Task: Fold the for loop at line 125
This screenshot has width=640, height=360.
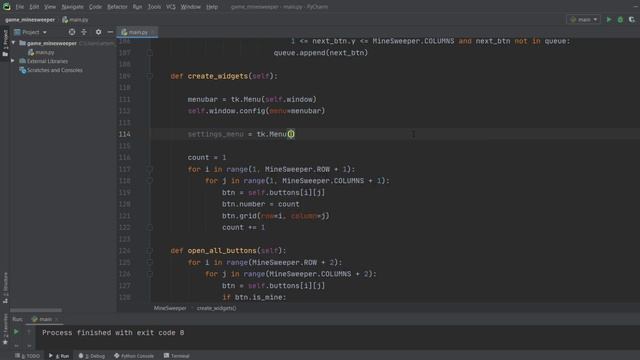Action: coord(150,262)
